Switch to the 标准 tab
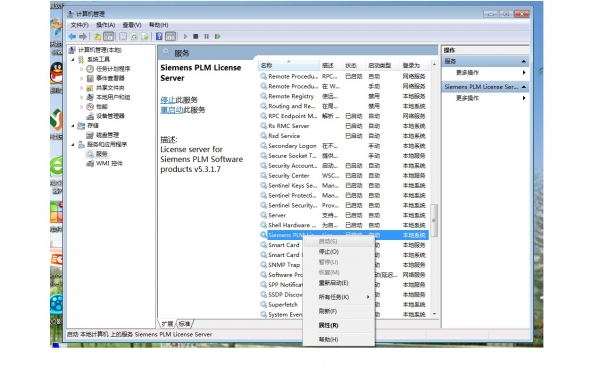The width and height of the screenshot is (600, 377). pyautogui.click(x=184, y=324)
